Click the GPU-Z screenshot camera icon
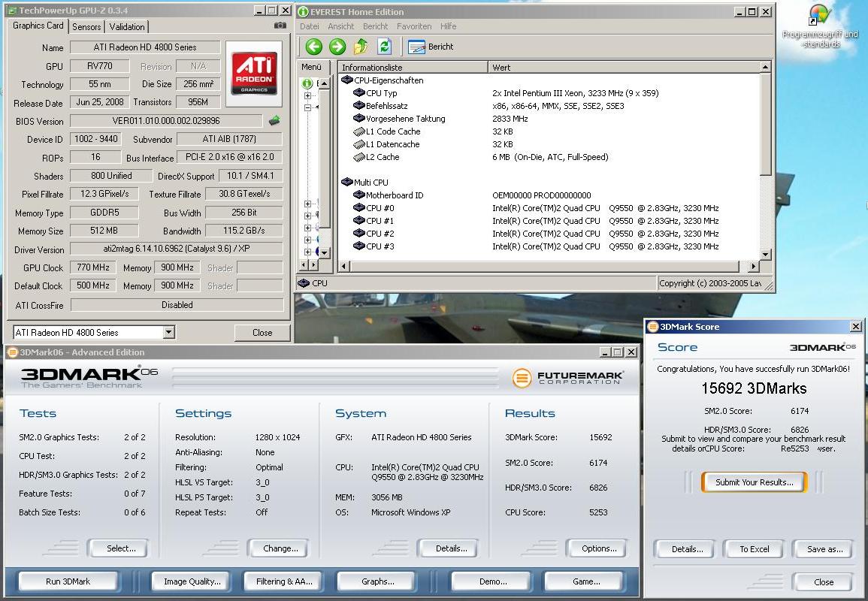 coord(280,26)
